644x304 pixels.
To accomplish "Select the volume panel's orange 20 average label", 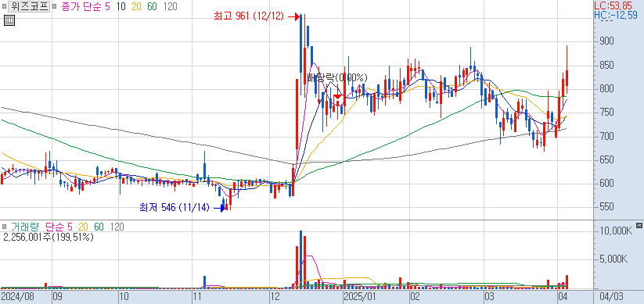I will point(84,227).
